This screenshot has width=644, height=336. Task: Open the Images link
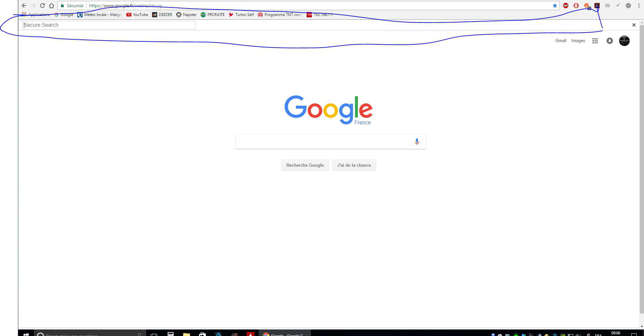(x=578, y=41)
